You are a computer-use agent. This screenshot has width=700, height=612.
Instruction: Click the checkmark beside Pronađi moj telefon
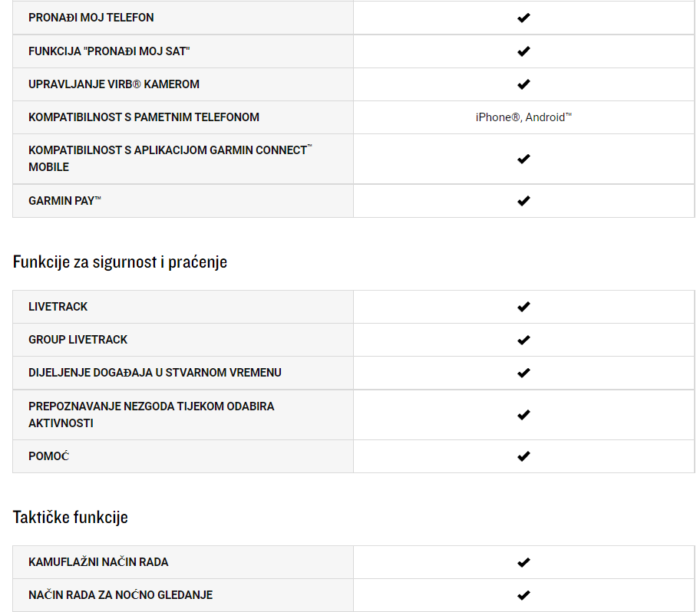[x=523, y=18]
